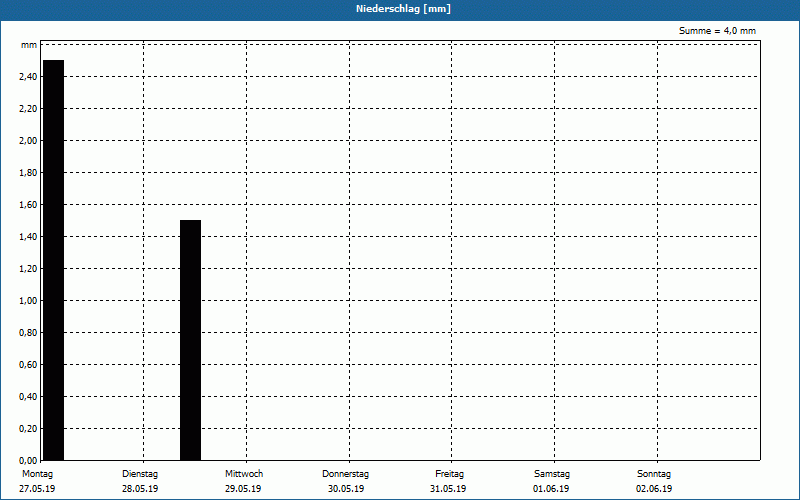Click the 0,60 y-axis value
The height and width of the screenshot is (500, 800).
click(28, 365)
